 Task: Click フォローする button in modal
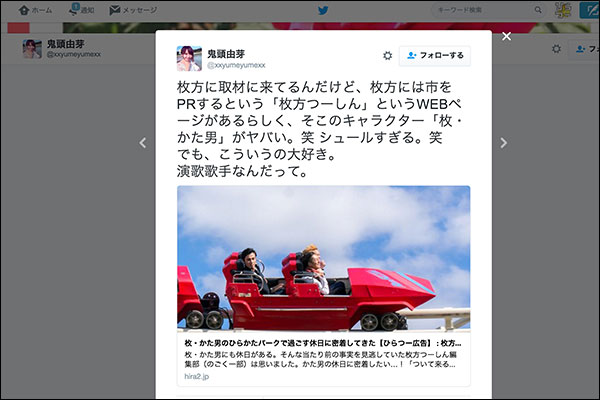(x=435, y=56)
